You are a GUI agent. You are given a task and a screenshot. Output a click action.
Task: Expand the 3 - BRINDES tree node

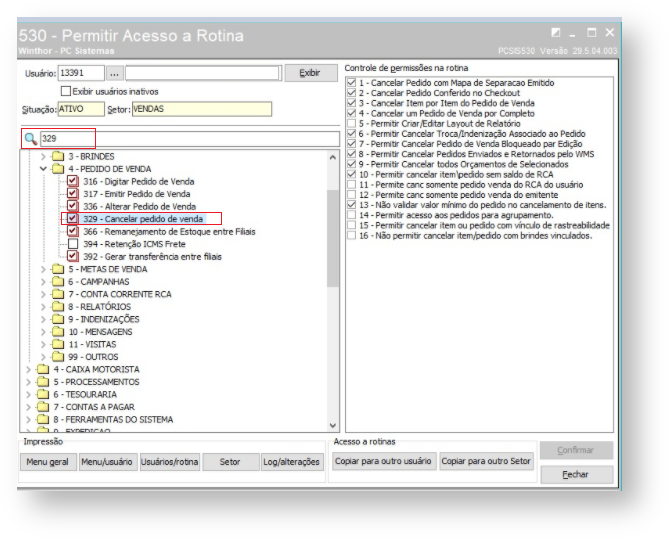(x=43, y=157)
